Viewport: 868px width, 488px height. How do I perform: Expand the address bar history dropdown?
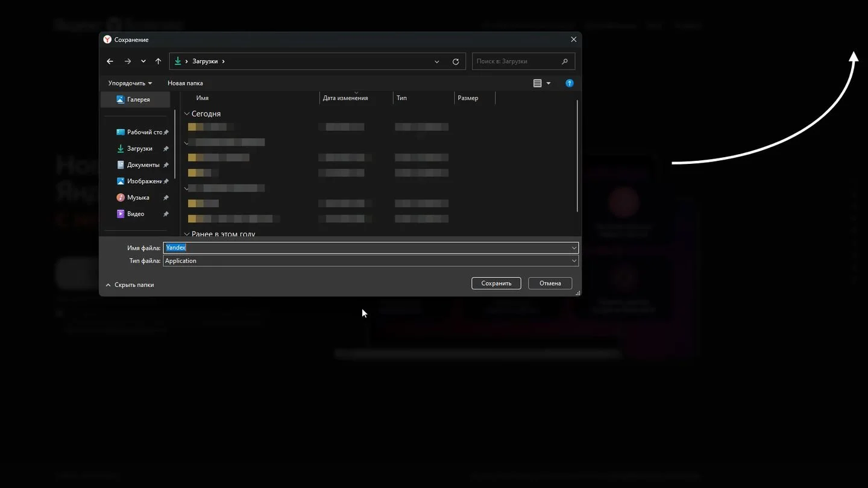pyautogui.click(x=436, y=61)
